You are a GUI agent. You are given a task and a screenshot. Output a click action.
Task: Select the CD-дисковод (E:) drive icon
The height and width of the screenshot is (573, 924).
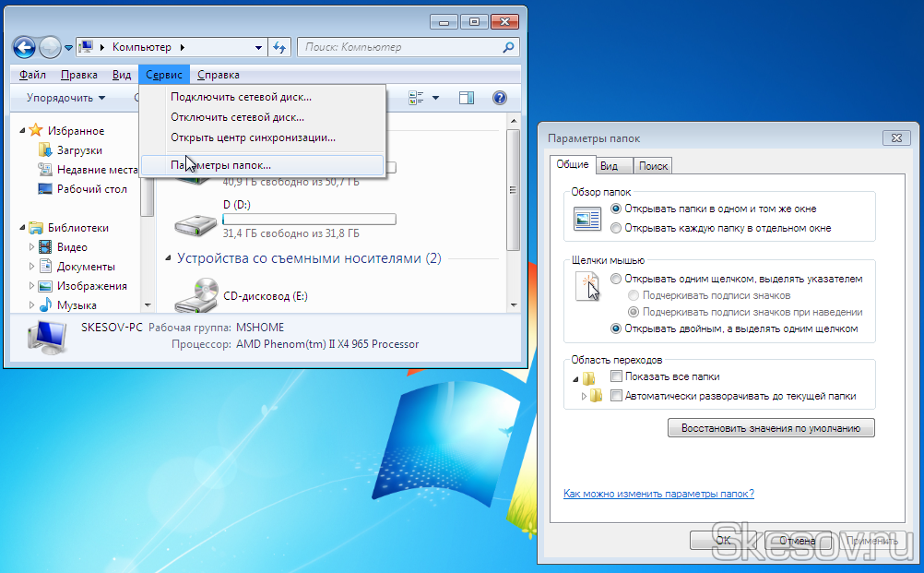point(195,297)
